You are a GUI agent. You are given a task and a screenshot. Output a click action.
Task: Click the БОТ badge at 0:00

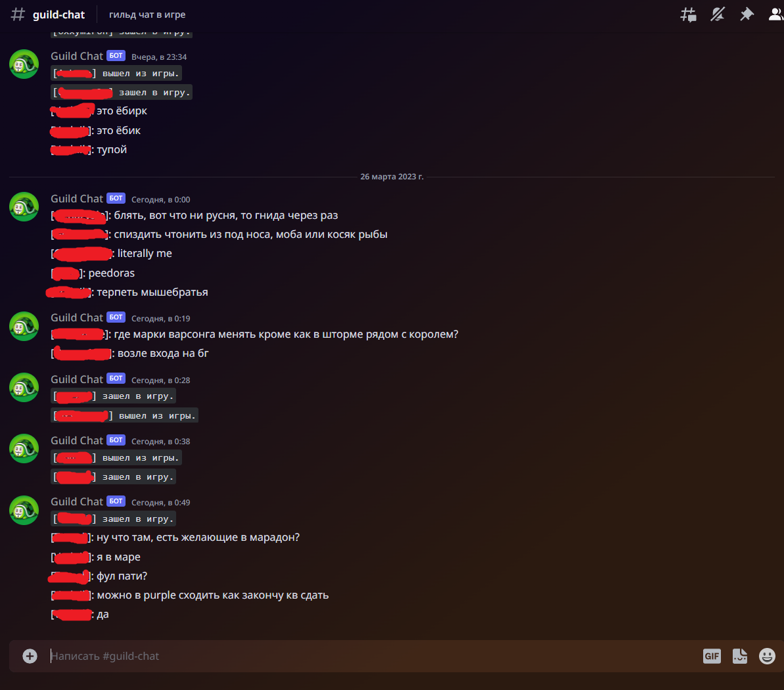pyautogui.click(x=116, y=198)
